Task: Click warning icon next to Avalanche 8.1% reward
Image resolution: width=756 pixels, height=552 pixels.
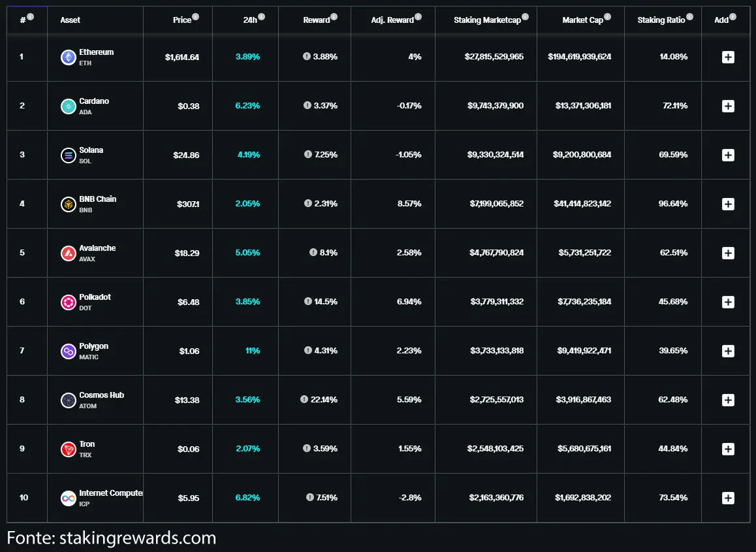Action: [x=313, y=252]
